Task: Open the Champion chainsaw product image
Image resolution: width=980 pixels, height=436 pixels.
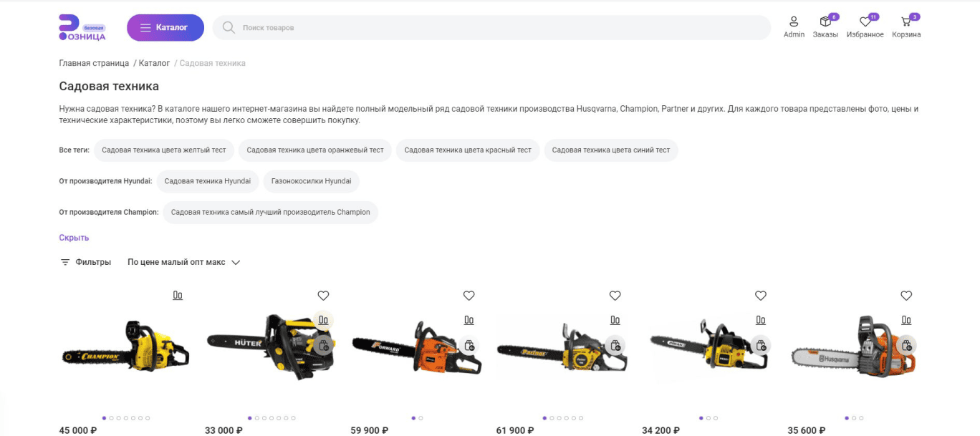Action: pos(125,347)
